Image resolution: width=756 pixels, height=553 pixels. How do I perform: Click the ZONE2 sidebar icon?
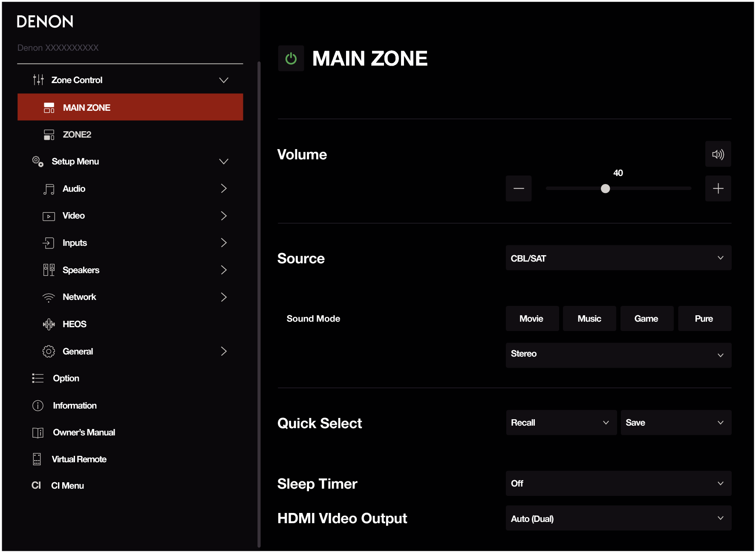click(x=49, y=135)
